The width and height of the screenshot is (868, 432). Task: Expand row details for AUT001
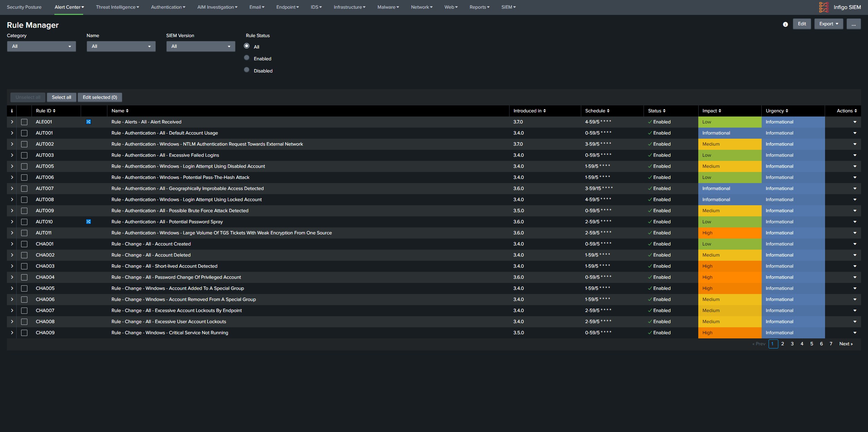(x=12, y=133)
